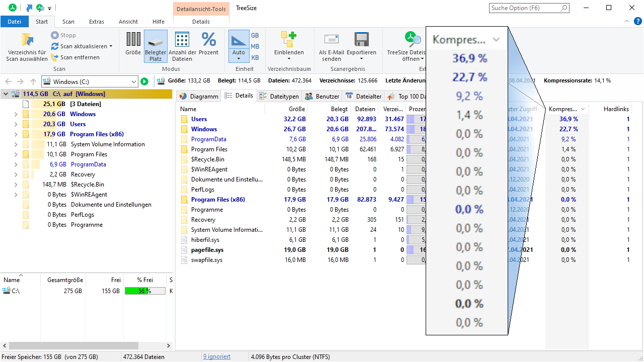Viewport: 644px width, 362px height.
Task: Open the Windows (C:) drive dropdown
Action: (133, 81)
